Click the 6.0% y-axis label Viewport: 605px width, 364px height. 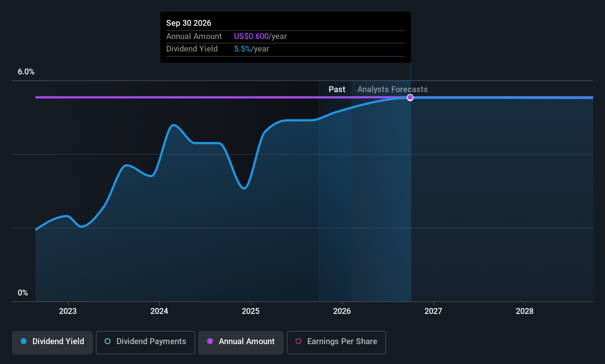tap(26, 72)
